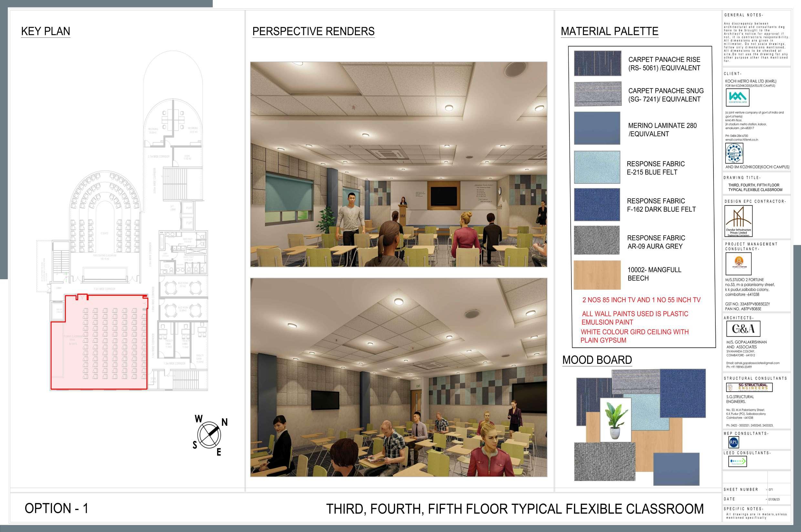The image size is (801, 532).
Task: Click 'AND IIM KOZHIKODE(KOCHI CAMPUS)' text
Action: point(757,167)
